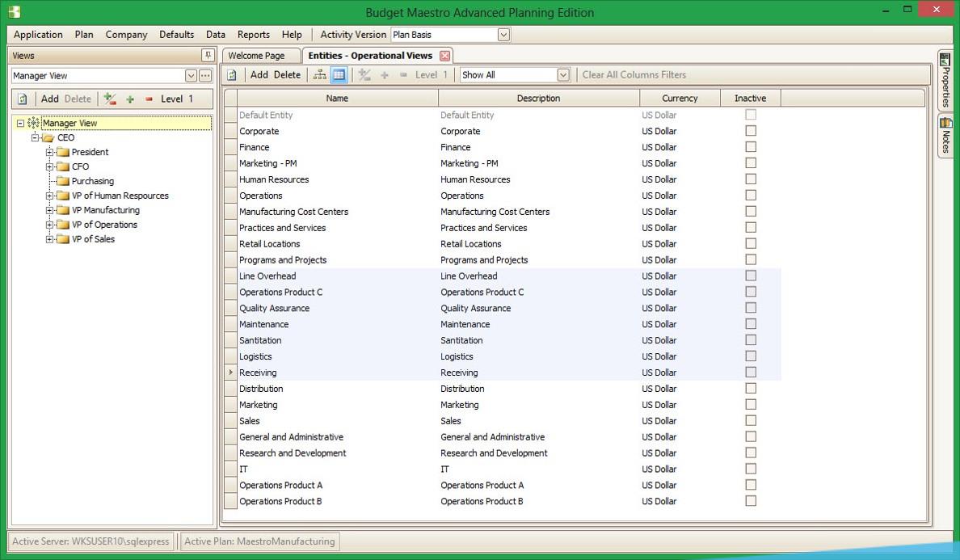Open the Data menu
Image resolution: width=960 pixels, height=560 pixels.
coord(216,35)
